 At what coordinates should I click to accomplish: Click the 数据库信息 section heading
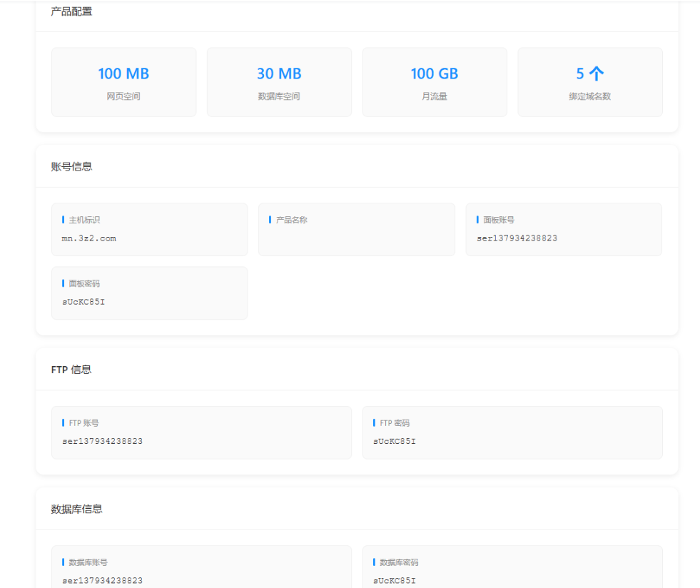pos(76,509)
